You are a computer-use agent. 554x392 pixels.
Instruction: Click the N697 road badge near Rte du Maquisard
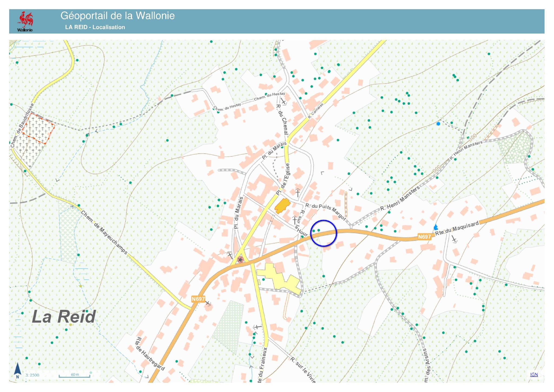pos(424,237)
